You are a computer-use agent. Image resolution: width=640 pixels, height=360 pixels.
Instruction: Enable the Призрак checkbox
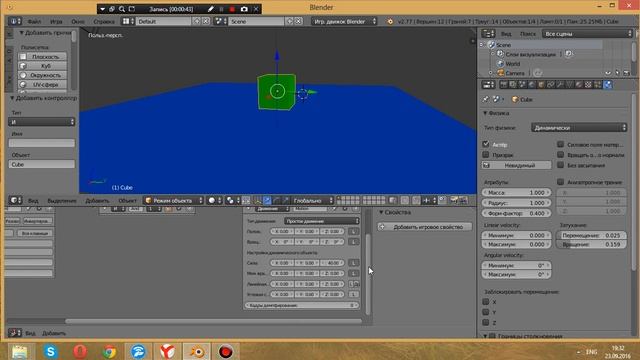486,155
